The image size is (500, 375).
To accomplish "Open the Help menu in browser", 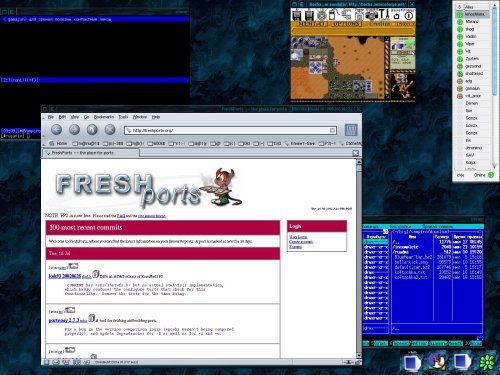I will coord(156,117).
